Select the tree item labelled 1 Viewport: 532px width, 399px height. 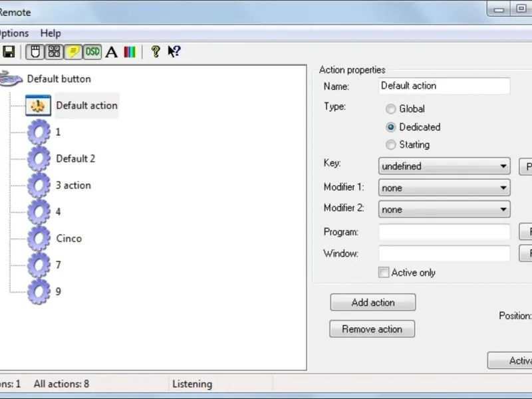(x=58, y=132)
